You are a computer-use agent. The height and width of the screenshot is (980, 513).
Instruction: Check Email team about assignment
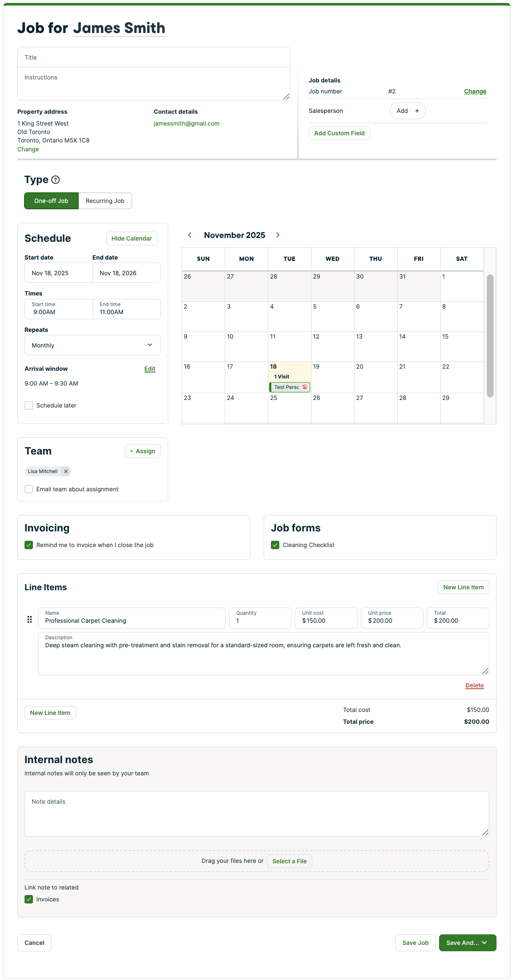pos(29,489)
